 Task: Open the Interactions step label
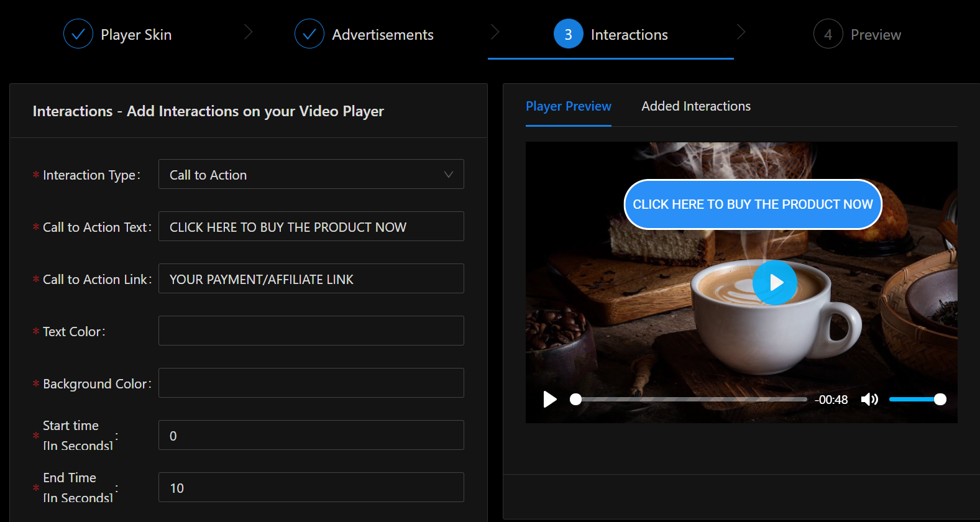630,35
